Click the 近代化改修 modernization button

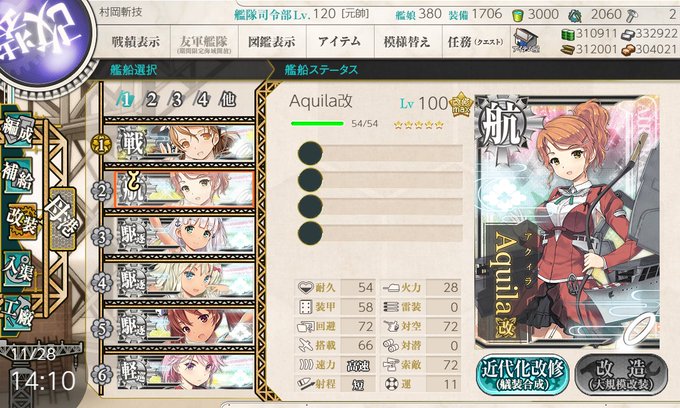point(523,375)
